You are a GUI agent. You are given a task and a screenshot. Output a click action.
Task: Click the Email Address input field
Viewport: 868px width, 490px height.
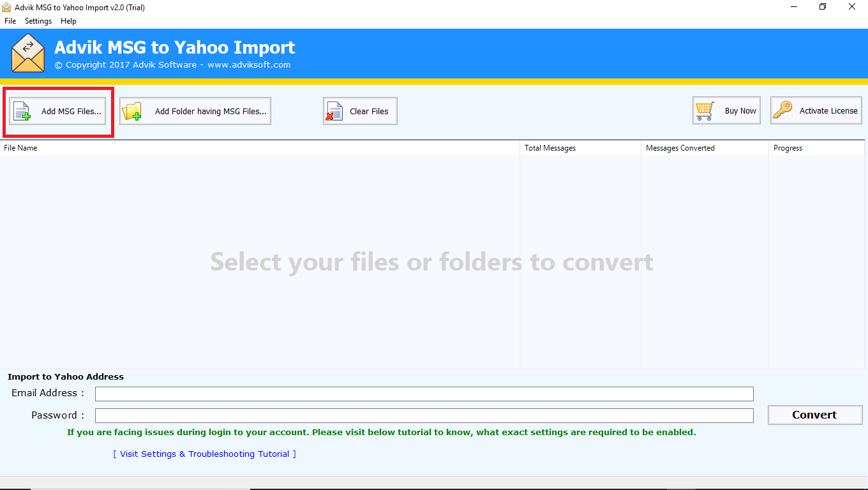tap(424, 394)
